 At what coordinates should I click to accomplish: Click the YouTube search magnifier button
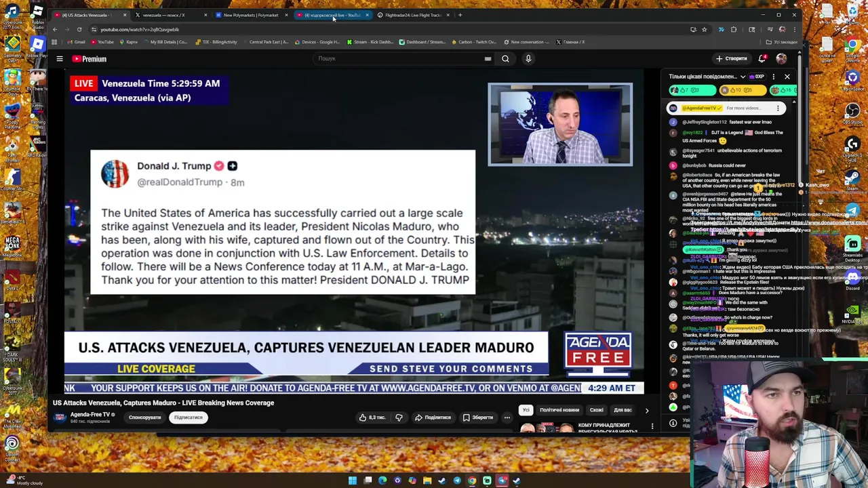[505, 59]
